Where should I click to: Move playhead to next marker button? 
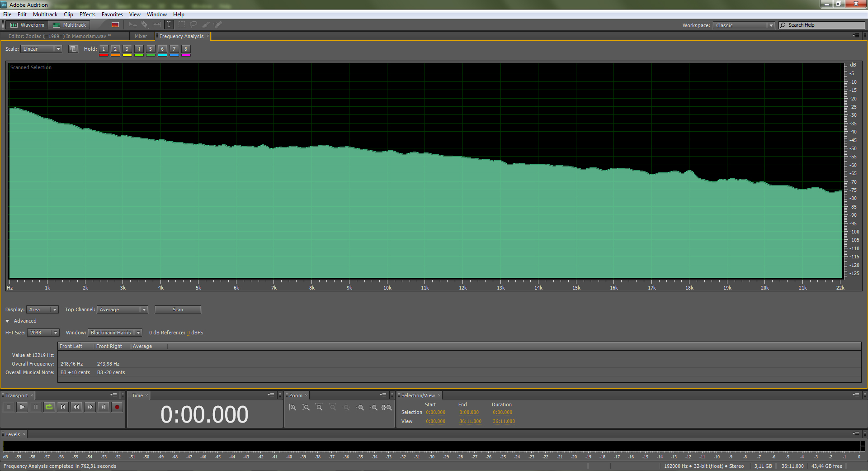coord(104,407)
